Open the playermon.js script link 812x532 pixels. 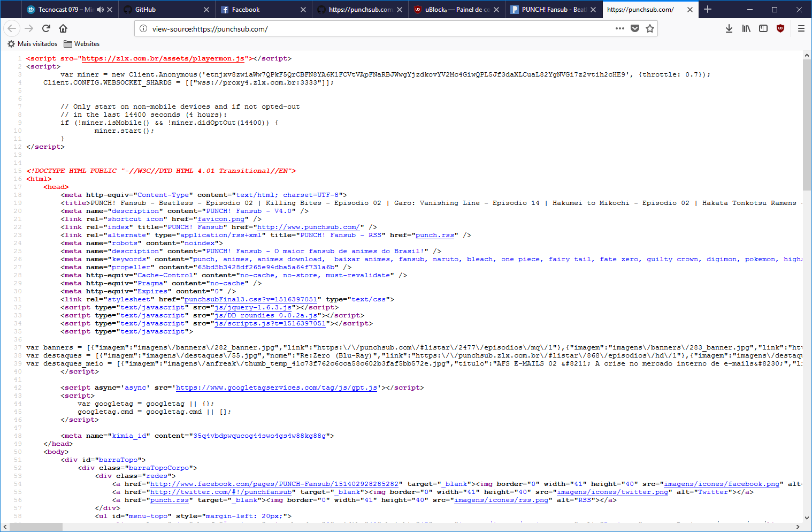[163, 58]
